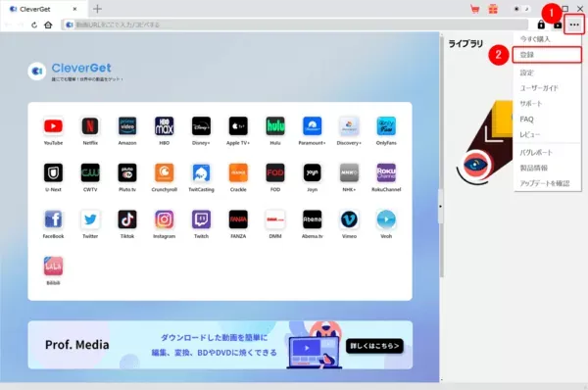Open the RokuChannel shortcut
Screen dimensions: 588x390
pyautogui.click(x=386, y=172)
